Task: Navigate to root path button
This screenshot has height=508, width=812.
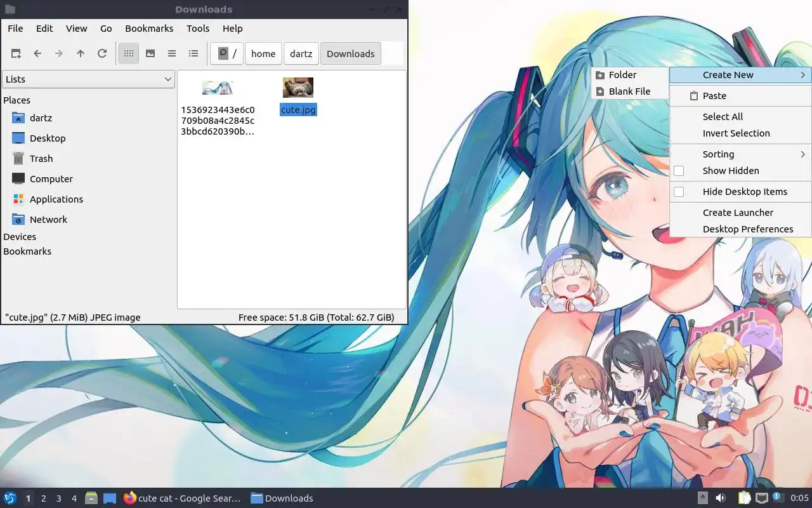Action: coord(226,54)
